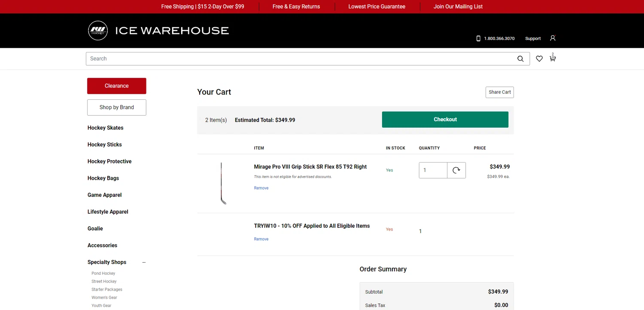
Task: Remove the Mirage Pro VIII stick
Action: (261, 188)
